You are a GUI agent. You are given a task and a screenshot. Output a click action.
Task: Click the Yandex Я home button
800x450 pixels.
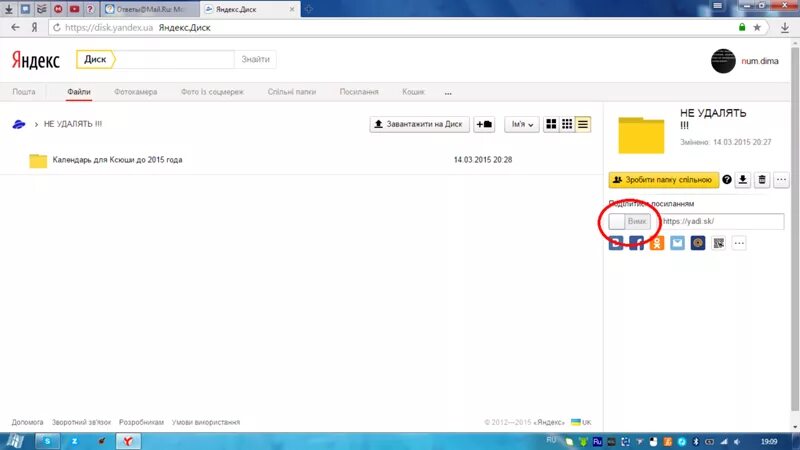34,28
